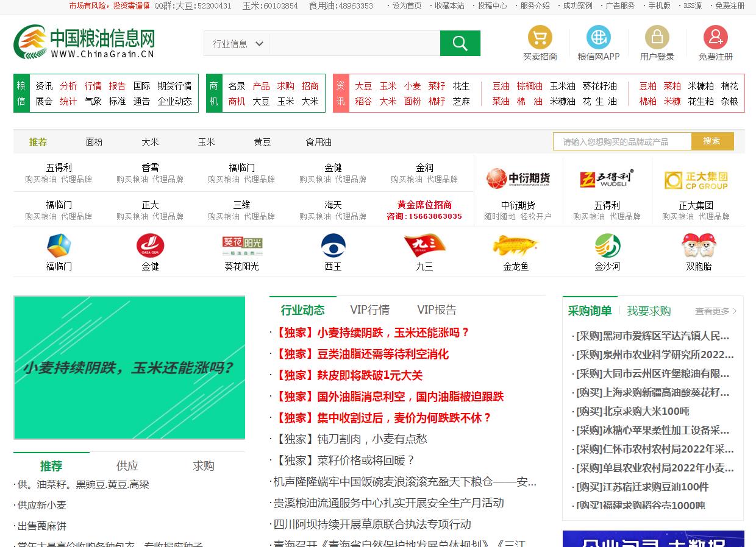This screenshot has width=756, height=547.
Task: Select the 黄豆 product tab
Action: (x=263, y=142)
